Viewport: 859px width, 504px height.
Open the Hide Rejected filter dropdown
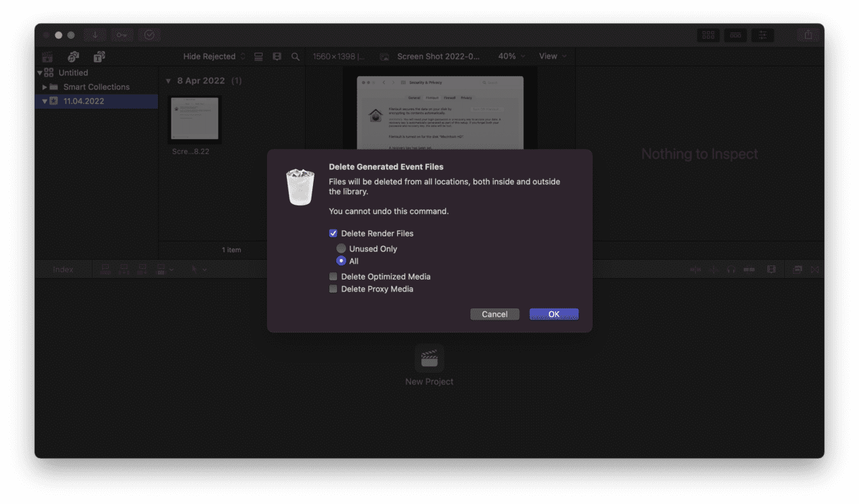click(214, 56)
